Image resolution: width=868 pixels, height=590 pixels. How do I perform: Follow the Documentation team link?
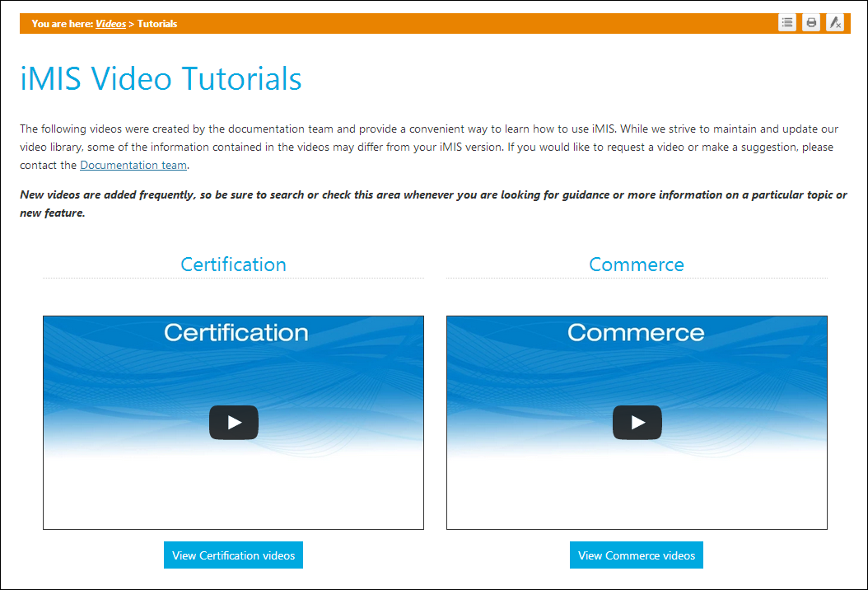point(133,165)
